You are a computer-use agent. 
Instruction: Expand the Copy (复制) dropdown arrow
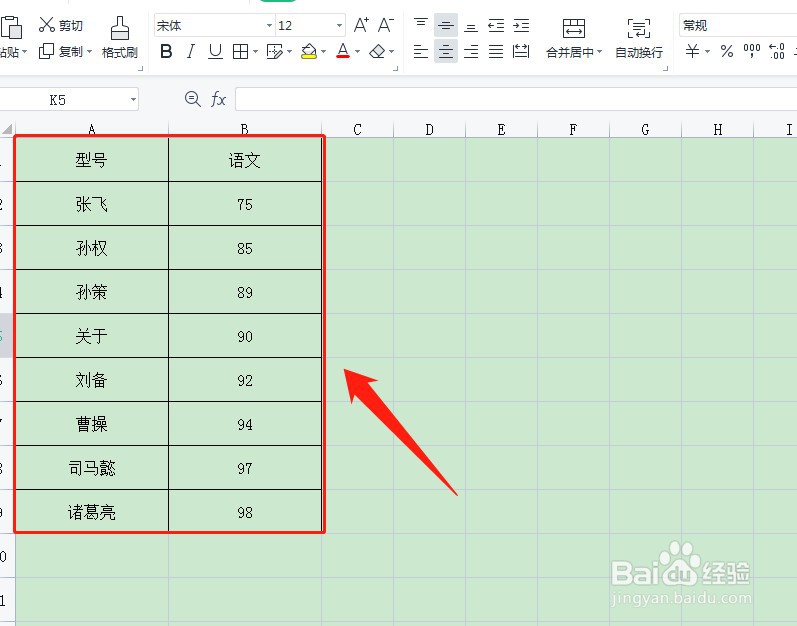(x=89, y=52)
